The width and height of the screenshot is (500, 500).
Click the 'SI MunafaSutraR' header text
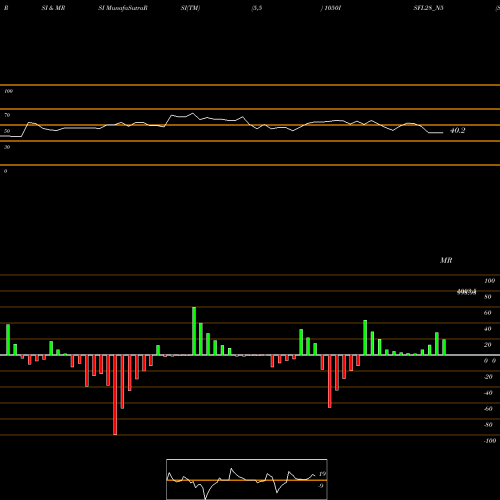tap(123, 8)
